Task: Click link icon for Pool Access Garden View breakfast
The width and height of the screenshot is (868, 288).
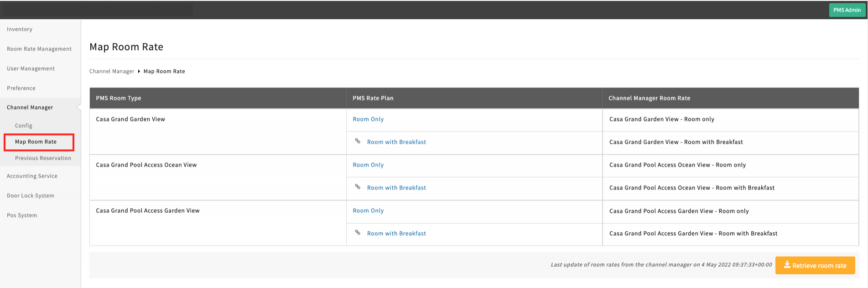Action: point(358,233)
